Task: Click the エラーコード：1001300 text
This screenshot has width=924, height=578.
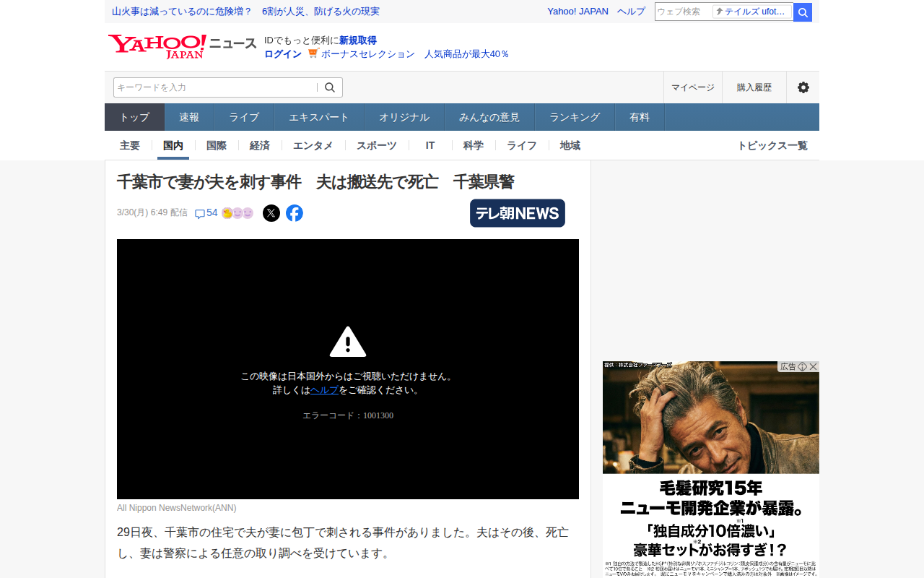Action: [x=348, y=415]
